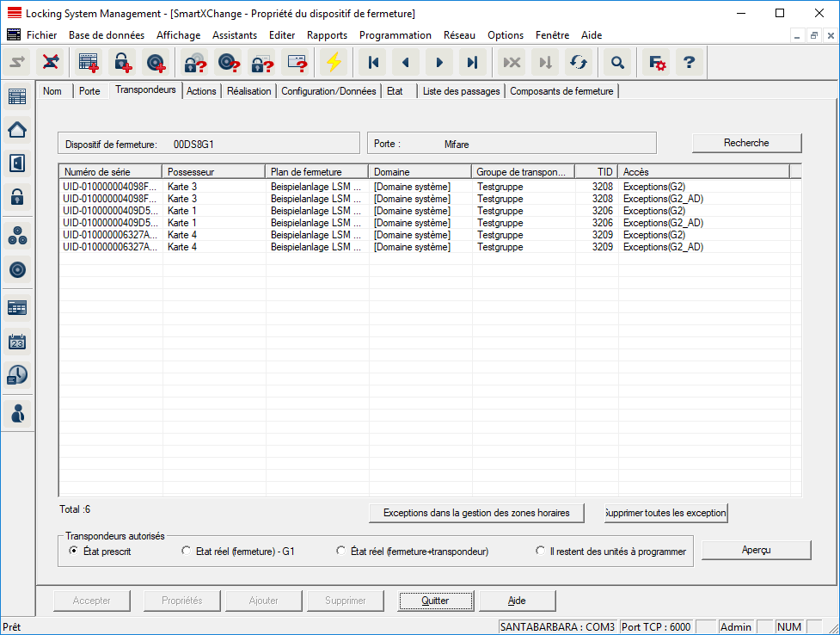The height and width of the screenshot is (635, 840).
Task: Click the person icon in left sidebar
Action: [17, 413]
